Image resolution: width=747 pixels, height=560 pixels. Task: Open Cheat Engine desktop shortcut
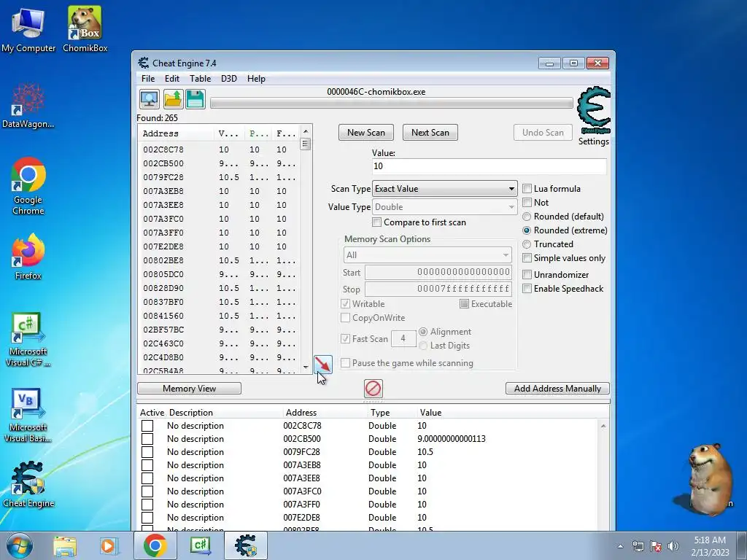28,484
